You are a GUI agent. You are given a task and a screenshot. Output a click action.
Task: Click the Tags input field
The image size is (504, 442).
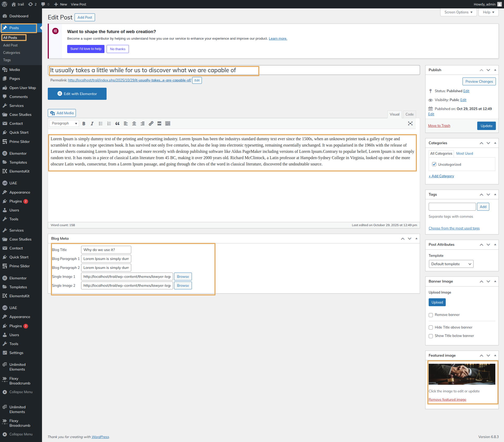coord(452,207)
